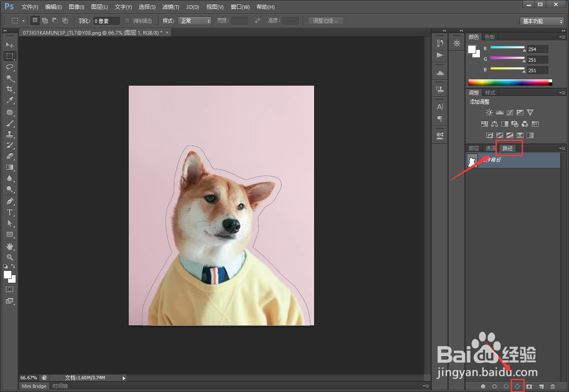Viewport: 569px width, 392px height.
Task: Pick the Crop tool
Action: click(x=10, y=89)
